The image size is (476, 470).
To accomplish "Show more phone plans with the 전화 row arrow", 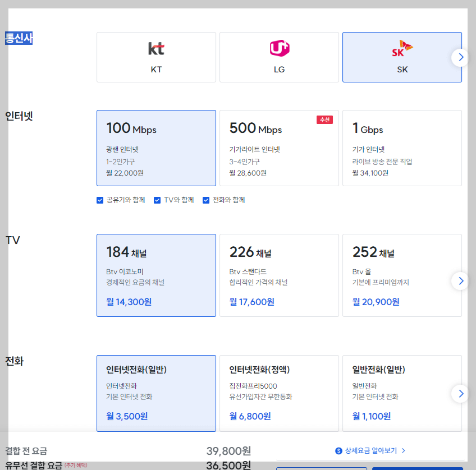I will (460, 393).
